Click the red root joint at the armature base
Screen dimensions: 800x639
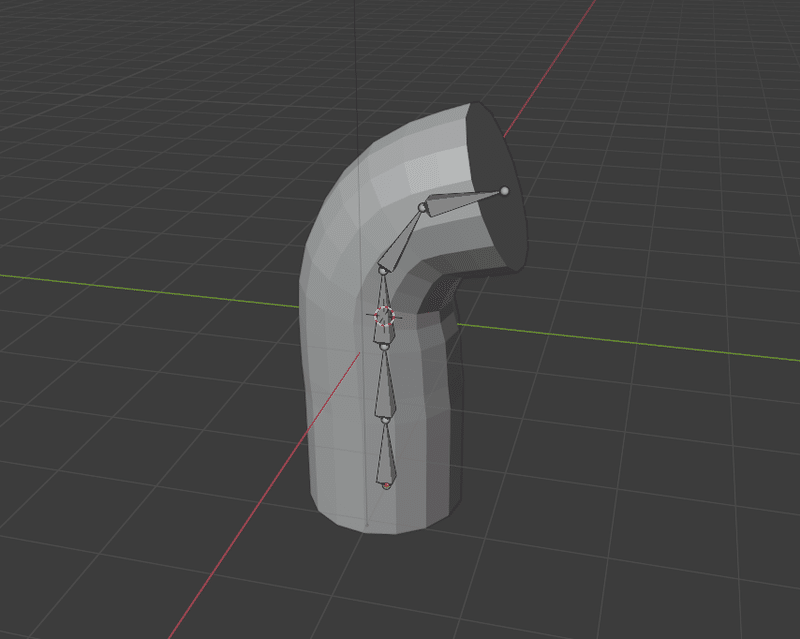point(386,486)
